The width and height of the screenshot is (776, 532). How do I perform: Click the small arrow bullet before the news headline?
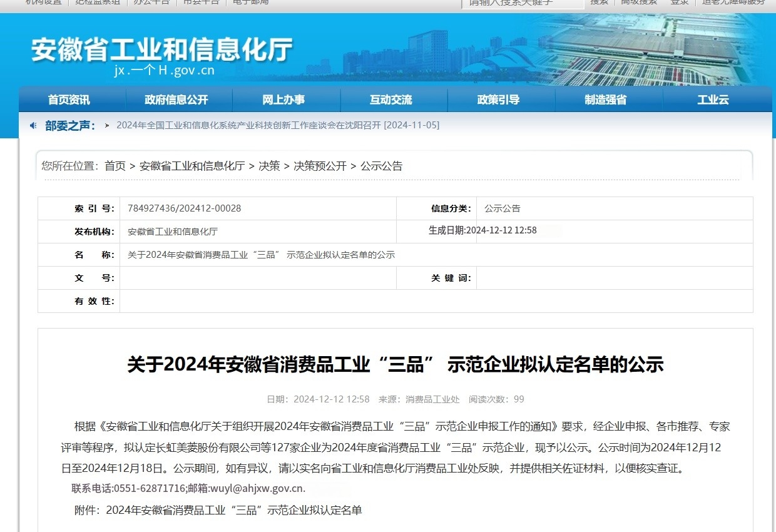pyautogui.click(x=107, y=126)
